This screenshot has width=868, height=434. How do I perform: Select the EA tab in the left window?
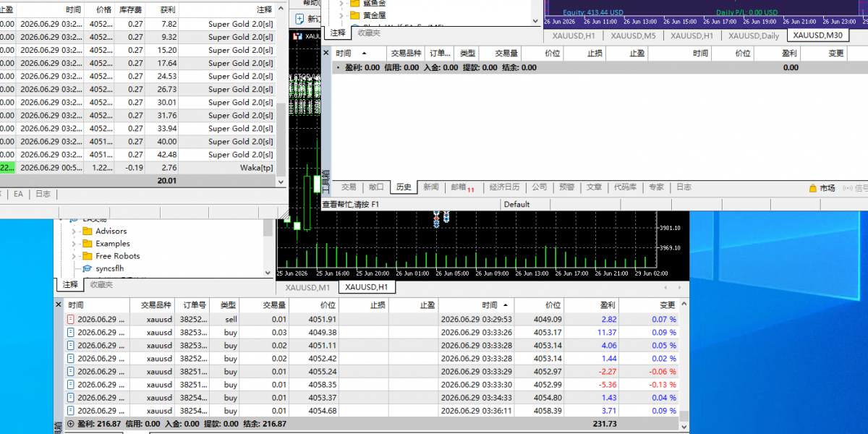tap(18, 194)
